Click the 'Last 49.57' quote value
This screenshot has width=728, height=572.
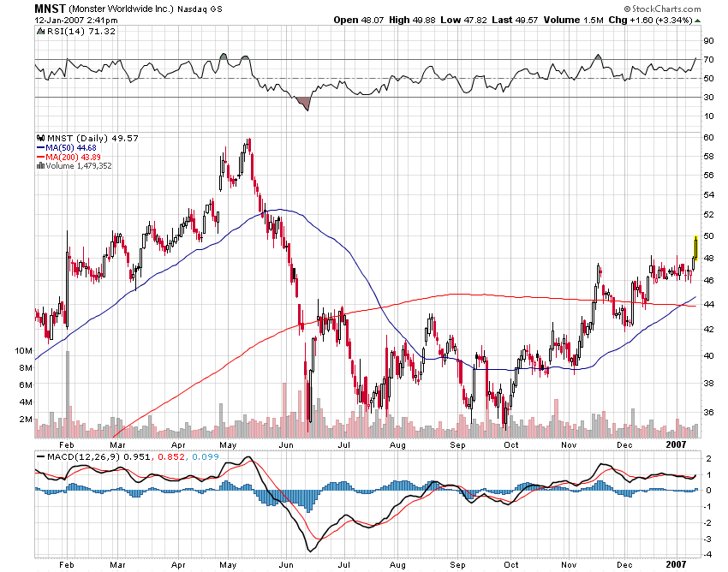(515, 20)
